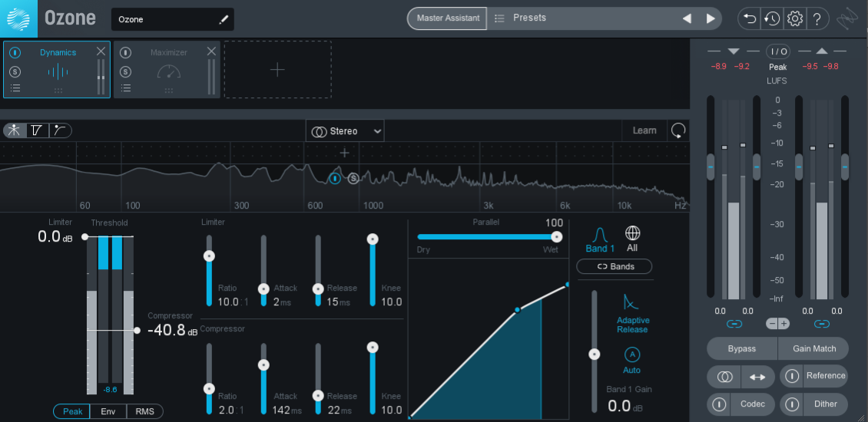Click the Ozone preset name field
Screen dimensions: 868x422
pyautogui.click(x=172, y=19)
